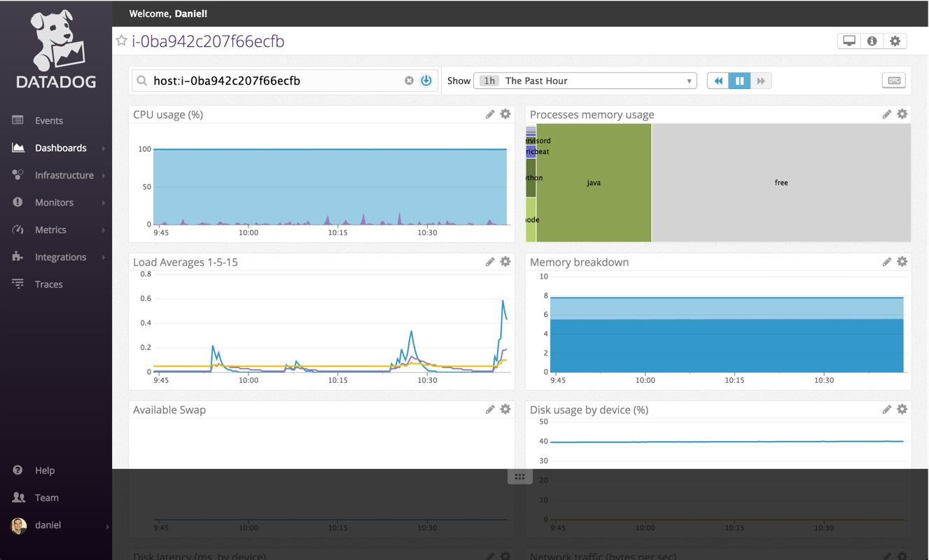Viewport: 929px width, 560px height.
Task: Edit the CPU usage graph with the pencil
Action: [490, 113]
